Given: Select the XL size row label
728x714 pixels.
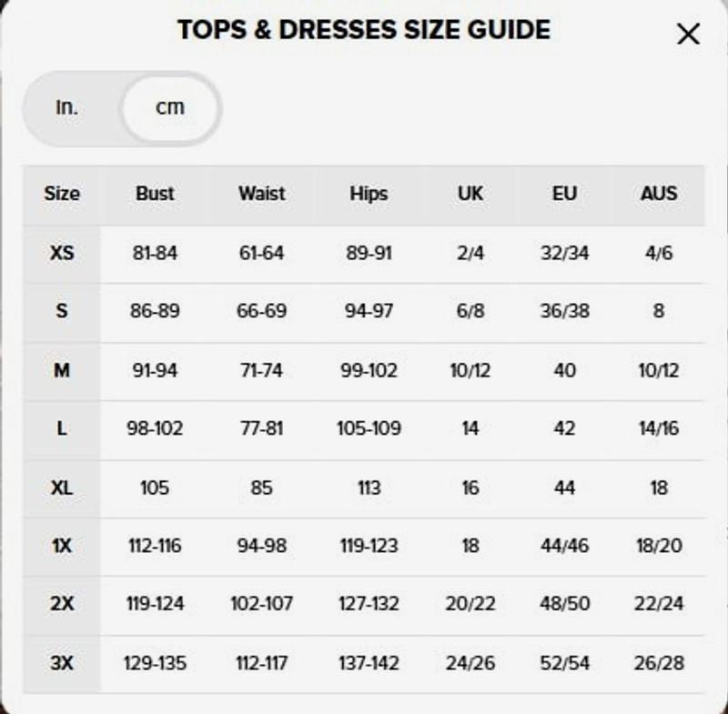Looking at the screenshot, I should click(62, 488).
